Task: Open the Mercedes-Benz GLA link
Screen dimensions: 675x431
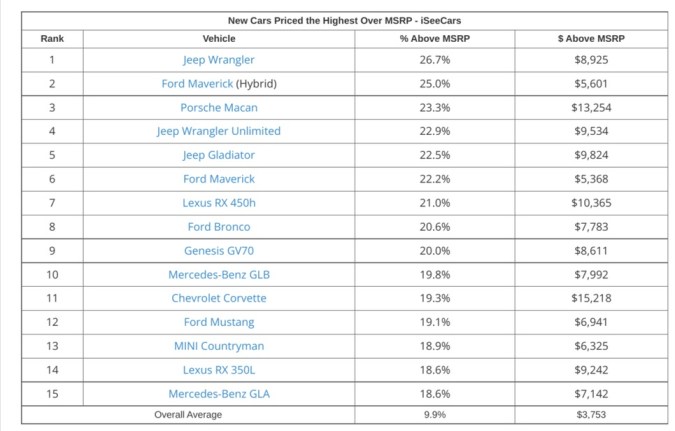Action: tap(219, 394)
